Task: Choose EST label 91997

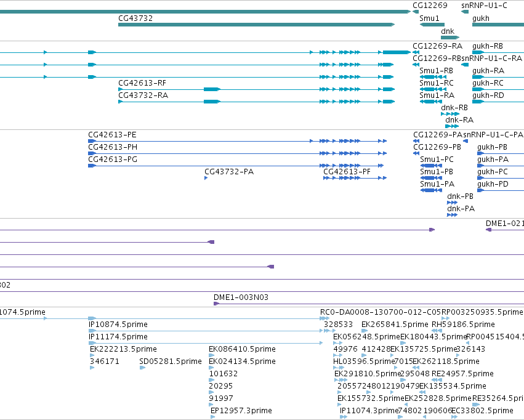Action: [221, 398]
